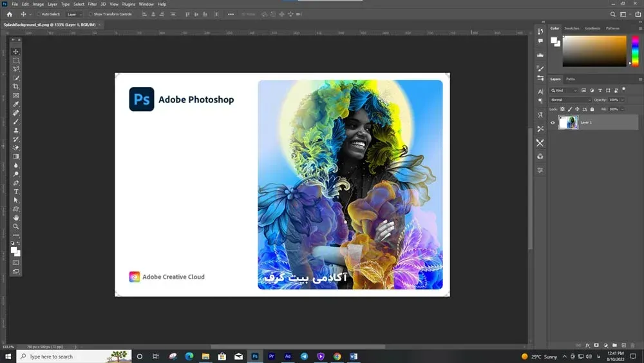This screenshot has height=363, width=644.
Task: Open the Window menu
Action: coord(146,4)
